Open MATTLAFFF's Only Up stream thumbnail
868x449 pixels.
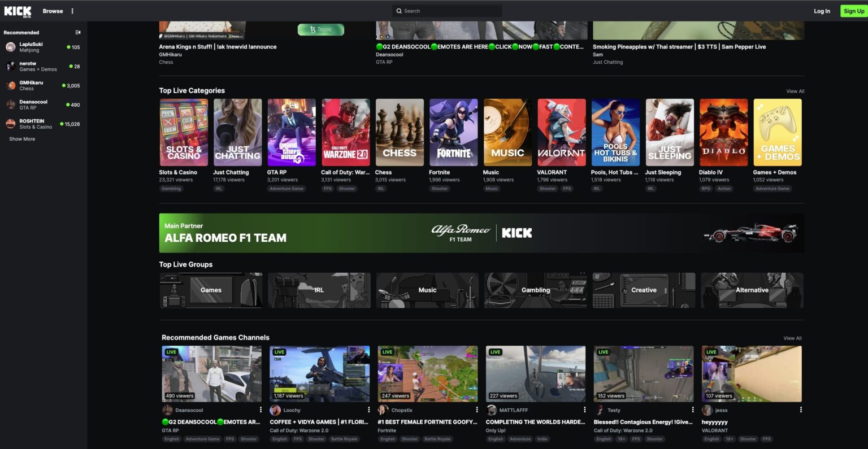tap(536, 374)
